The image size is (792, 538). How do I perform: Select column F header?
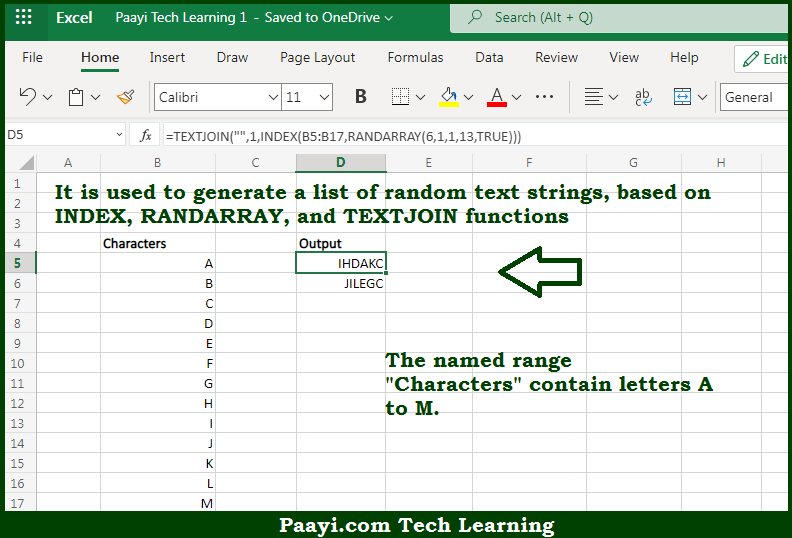[529, 163]
